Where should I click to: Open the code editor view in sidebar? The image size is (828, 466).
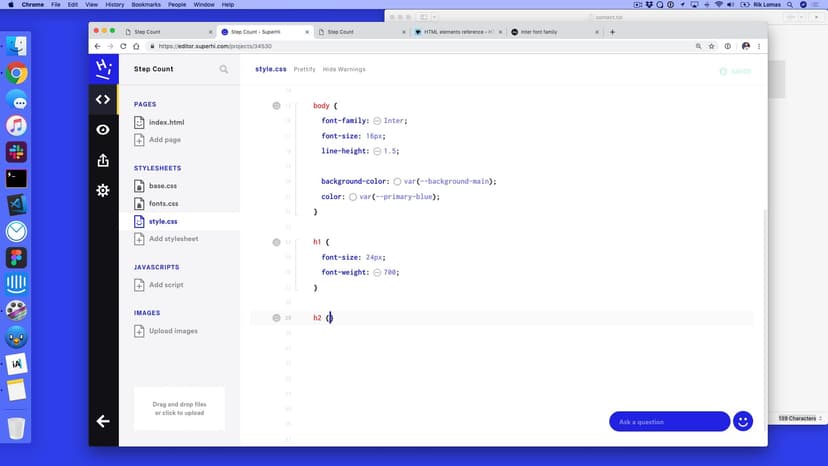[x=103, y=99]
